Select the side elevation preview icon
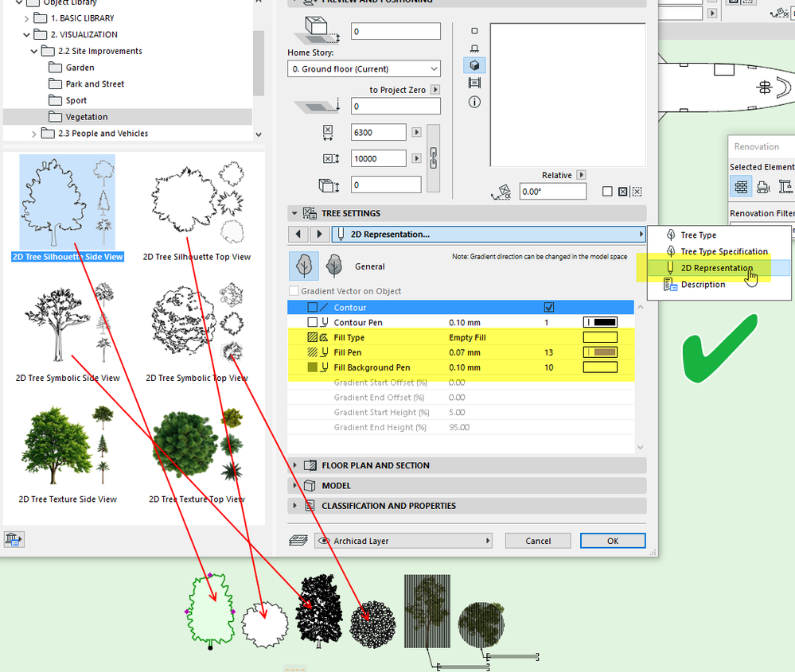Image resolution: width=795 pixels, height=672 pixels. coord(474,49)
